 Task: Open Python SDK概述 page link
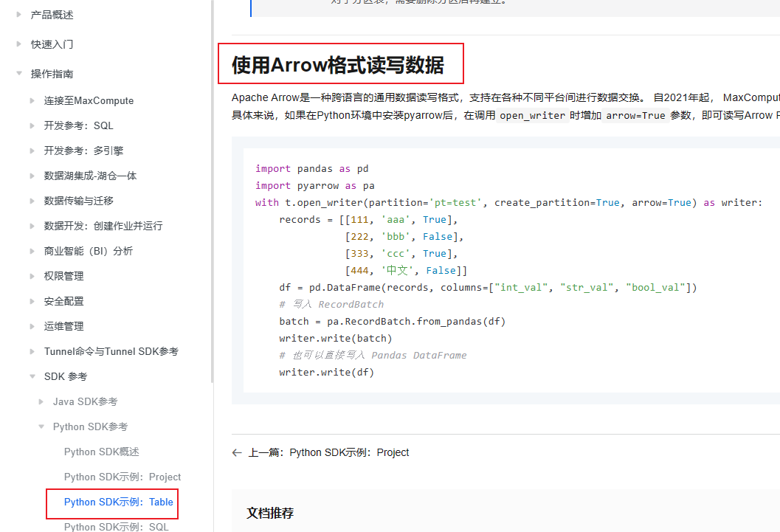point(102,452)
